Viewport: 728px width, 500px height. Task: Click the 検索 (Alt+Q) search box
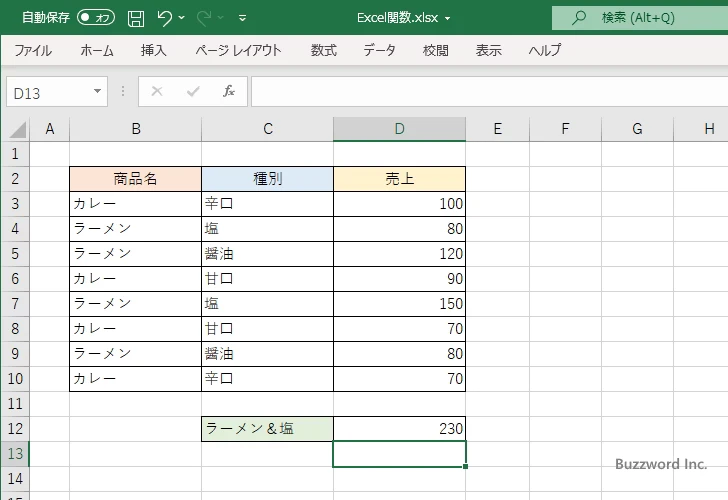pos(640,18)
